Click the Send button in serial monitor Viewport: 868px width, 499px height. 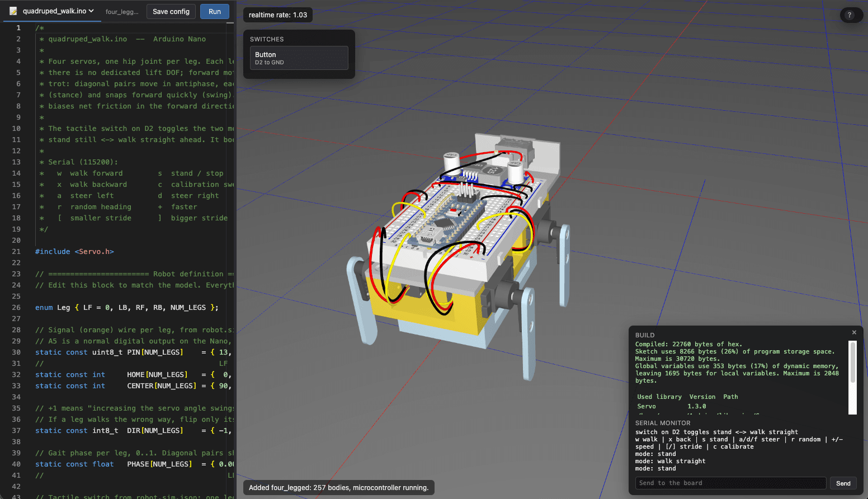[x=843, y=483]
